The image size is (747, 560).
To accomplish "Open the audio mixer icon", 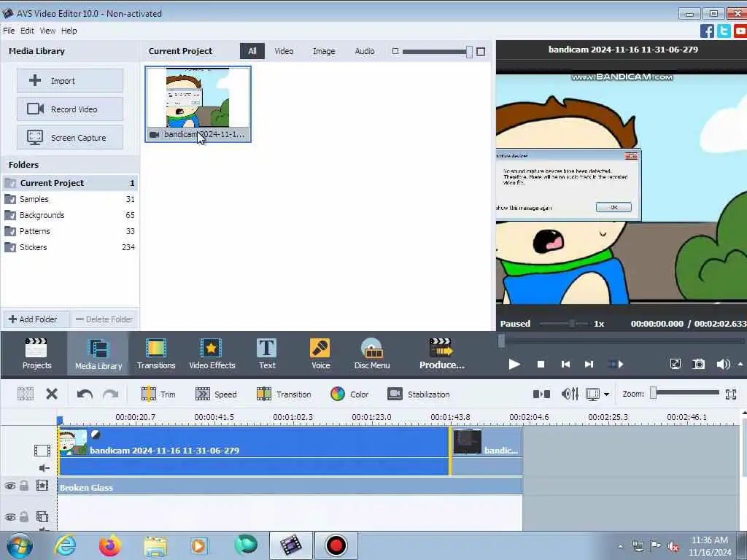I will tap(570, 394).
